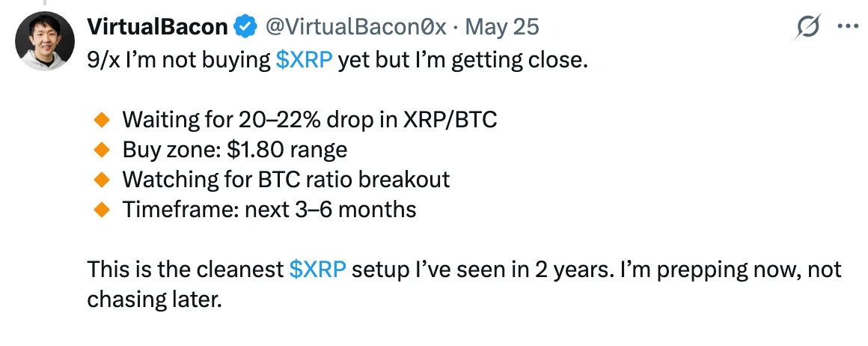Click the blue verified badge
The width and height of the screenshot is (868, 346).
(245, 27)
